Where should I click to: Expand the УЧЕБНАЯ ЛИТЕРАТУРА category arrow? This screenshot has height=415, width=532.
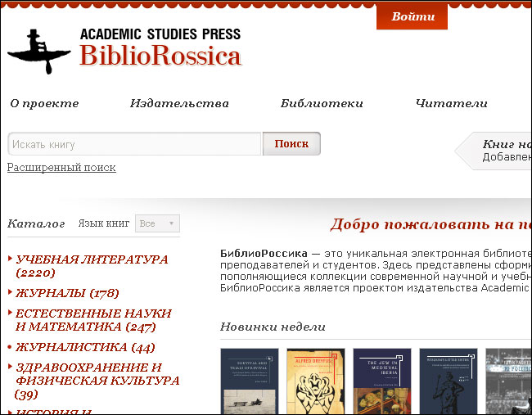click(x=10, y=259)
